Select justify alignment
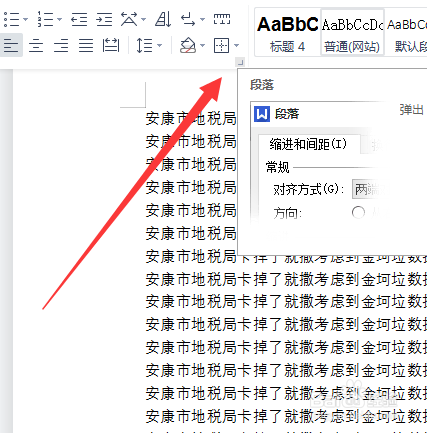The height and width of the screenshot is (433, 427). (86, 45)
